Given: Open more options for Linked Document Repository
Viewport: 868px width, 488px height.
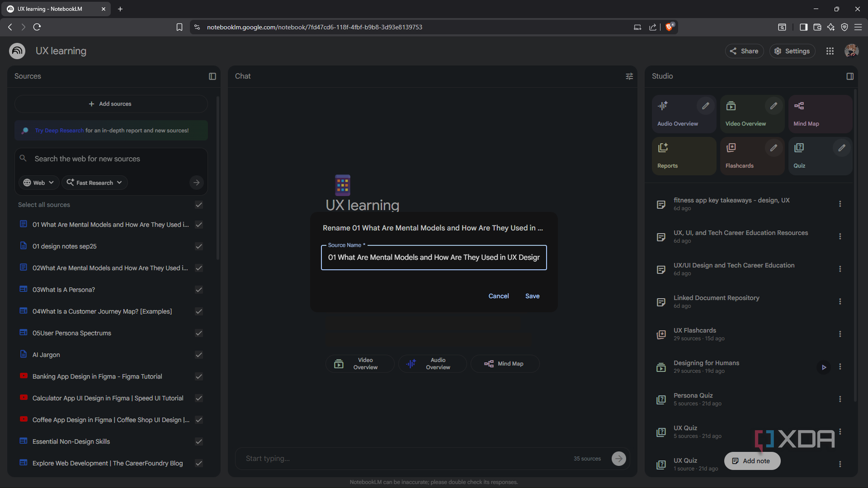Looking at the screenshot, I should [x=840, y=302].
